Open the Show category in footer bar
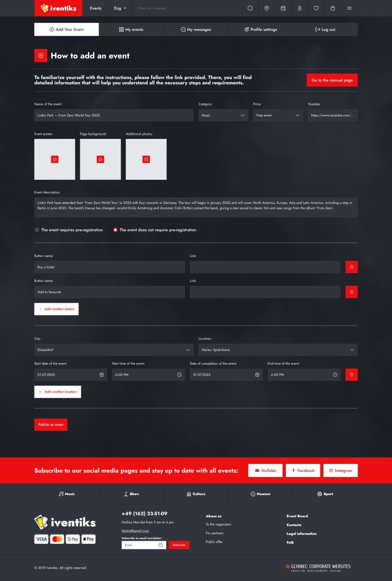The height and width of the screenshot is (581, 392). [x=131, y=494]
